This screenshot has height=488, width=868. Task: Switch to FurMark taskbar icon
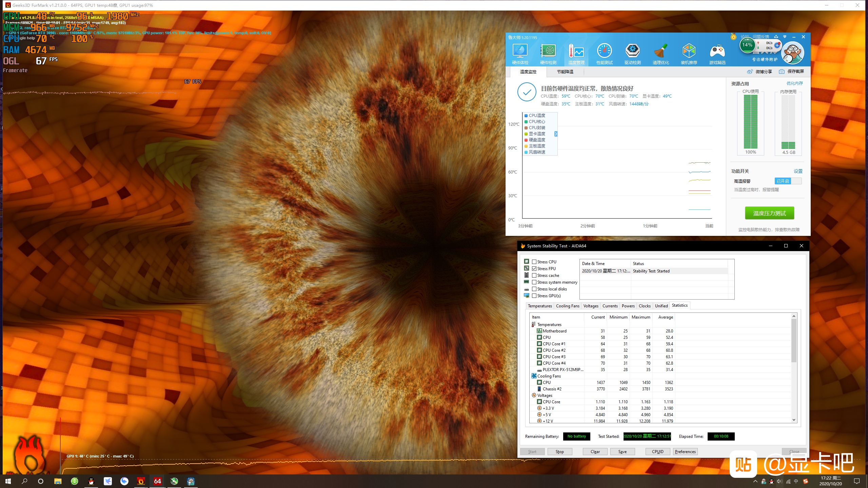coord(141,481)
